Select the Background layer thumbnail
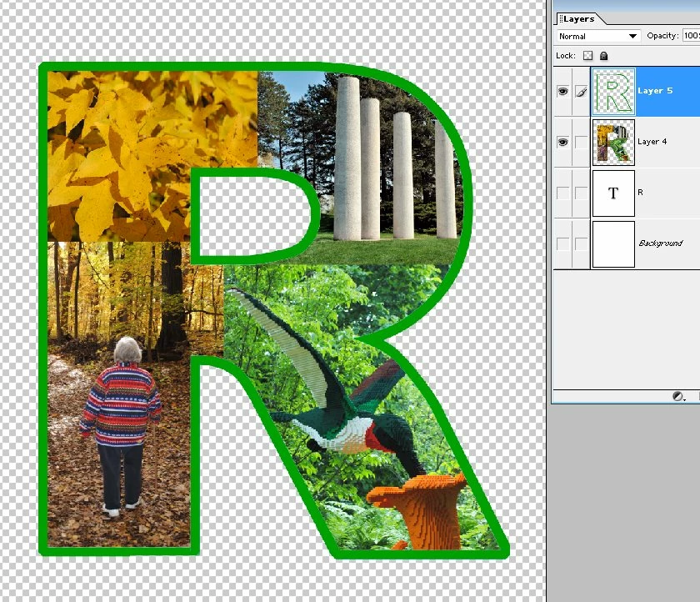Image resolution: width=700 pixels, height=602 pixels. pyautogui.click(x=613, y=244)
